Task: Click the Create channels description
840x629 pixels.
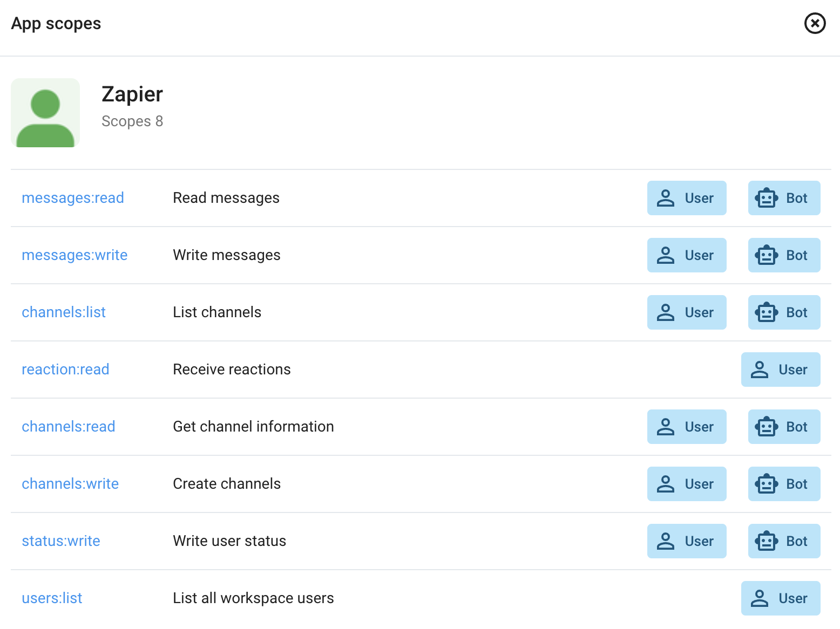Action: click(x=227, y=484)
